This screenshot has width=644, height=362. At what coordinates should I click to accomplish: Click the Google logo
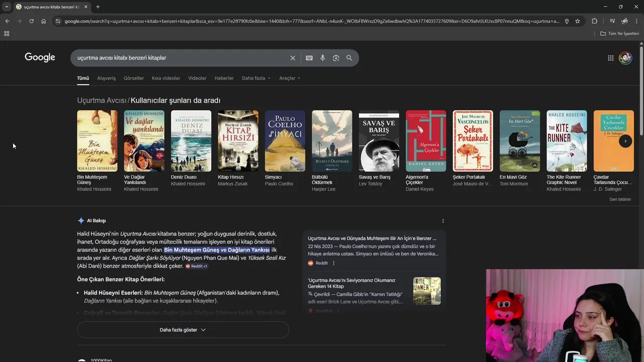point(40,57)
